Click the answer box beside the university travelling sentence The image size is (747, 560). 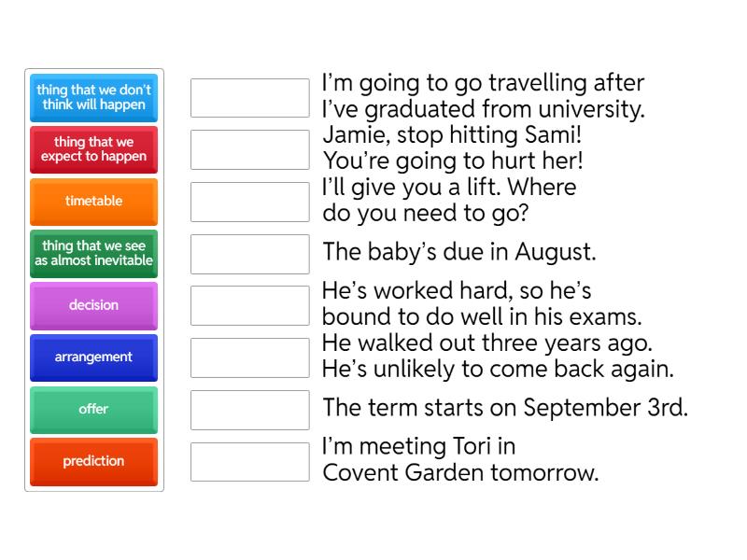click(x=248, y=97)
